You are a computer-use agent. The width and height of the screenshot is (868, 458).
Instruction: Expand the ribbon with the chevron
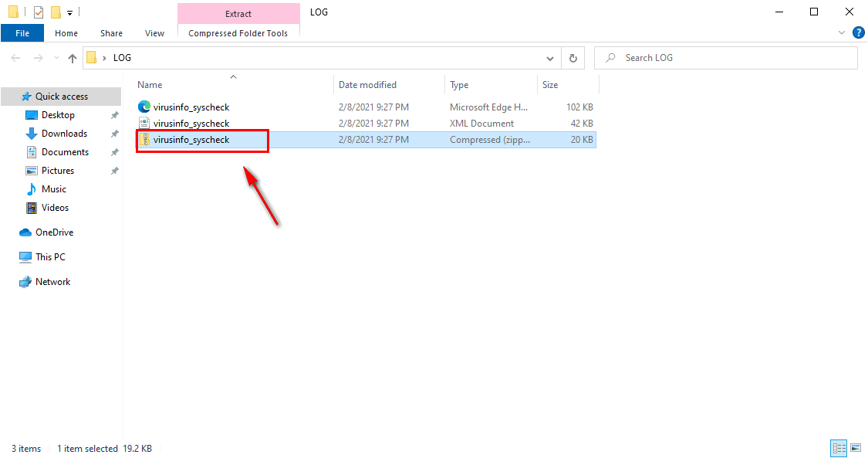[842, 32]
